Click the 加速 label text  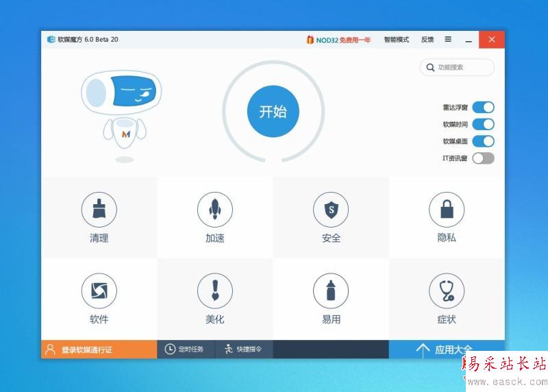(215, 238)
